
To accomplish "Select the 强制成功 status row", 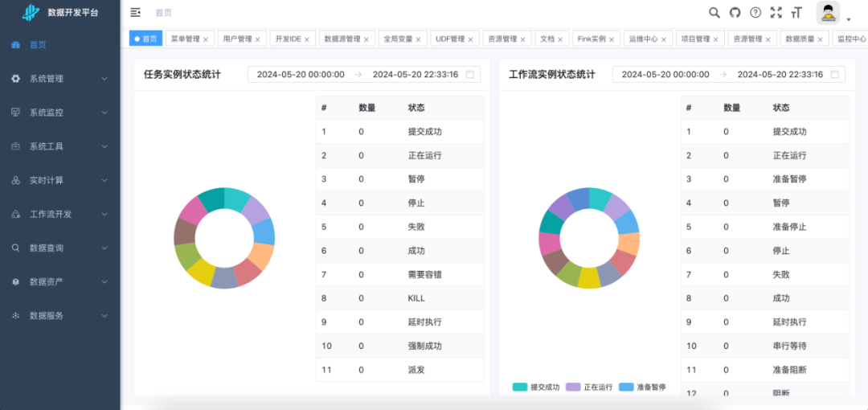I will 399,346.
